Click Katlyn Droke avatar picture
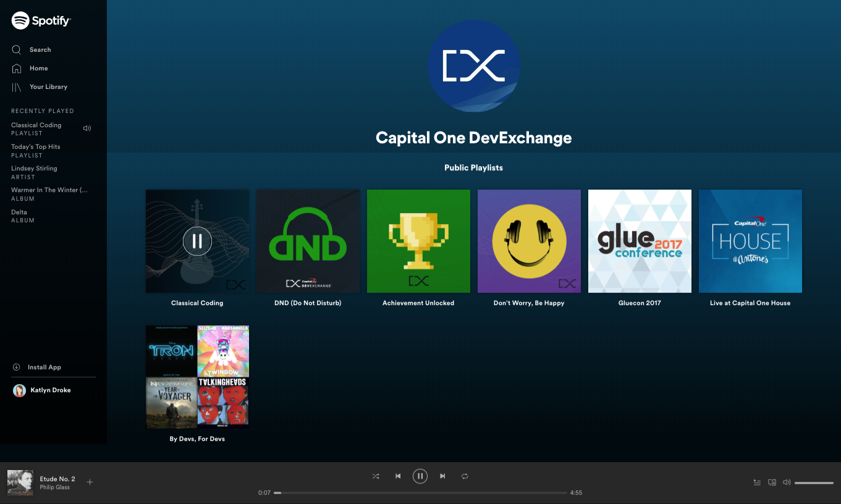841x504 pixels. [x=19, y=390]
